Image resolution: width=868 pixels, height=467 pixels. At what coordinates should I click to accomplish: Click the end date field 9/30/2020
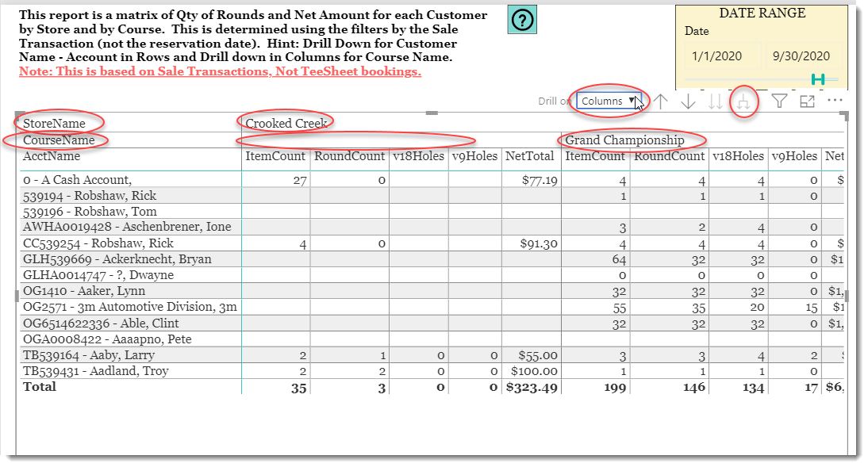801,56
